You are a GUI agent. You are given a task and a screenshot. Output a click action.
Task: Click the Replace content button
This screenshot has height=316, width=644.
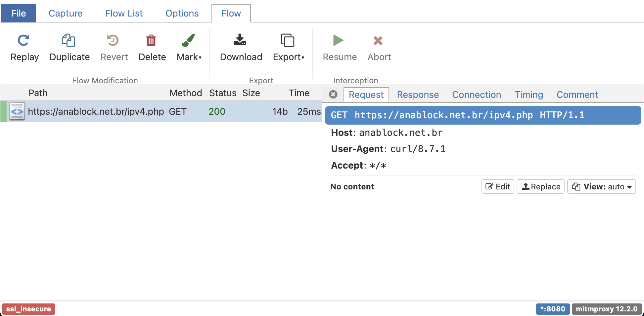[x=540, y=187]
